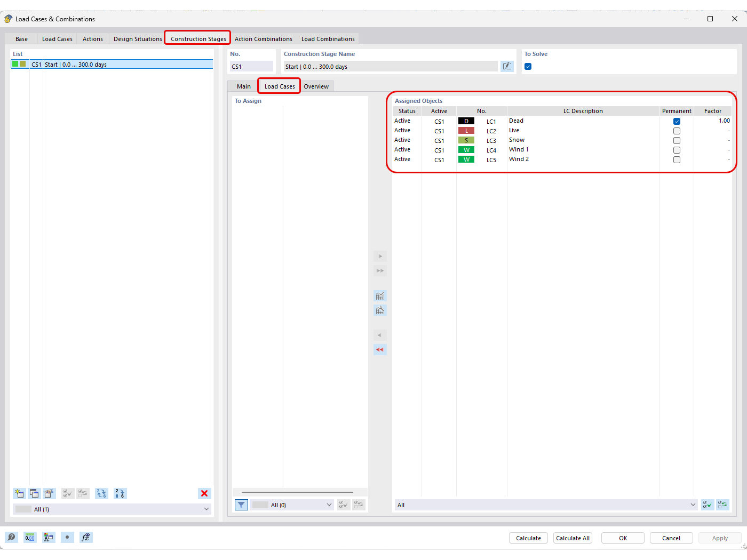Switch to the Base tab
Image resolution: width=747 pixels, height=560 pixels.
21,39
